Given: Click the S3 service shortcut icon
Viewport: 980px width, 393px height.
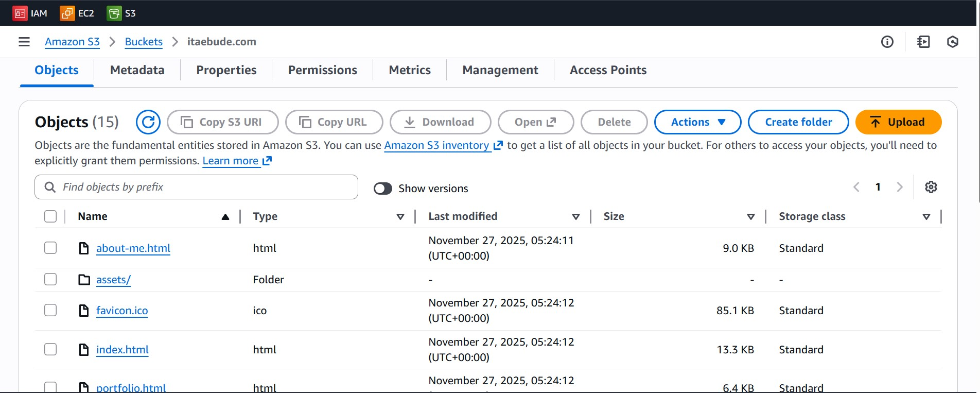Looking at the screenshot, I should (x=114, y=13).
